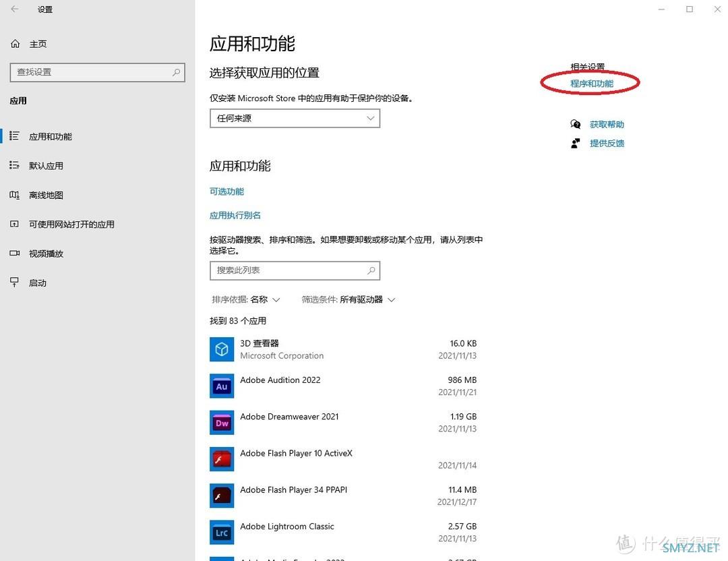Select 离线地图 in the sidebar
This screenshot has height=561, width=728.
(x=46, y=195)
